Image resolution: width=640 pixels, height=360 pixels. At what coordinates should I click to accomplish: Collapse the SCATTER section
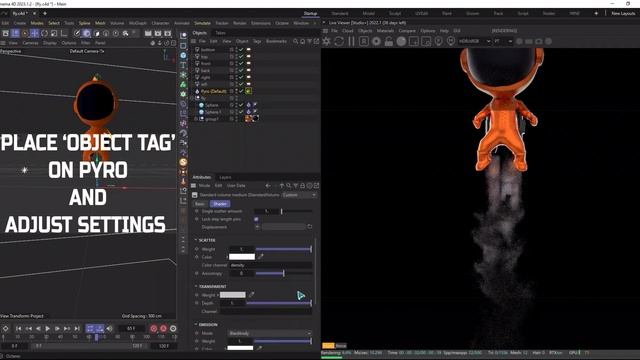click(196, 240)
